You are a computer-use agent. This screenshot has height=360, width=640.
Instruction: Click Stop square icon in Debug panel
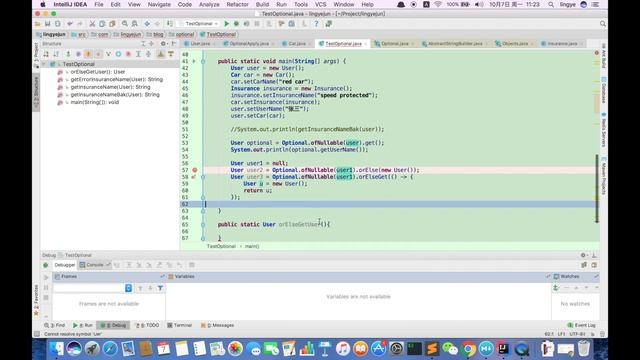(46, 298)
